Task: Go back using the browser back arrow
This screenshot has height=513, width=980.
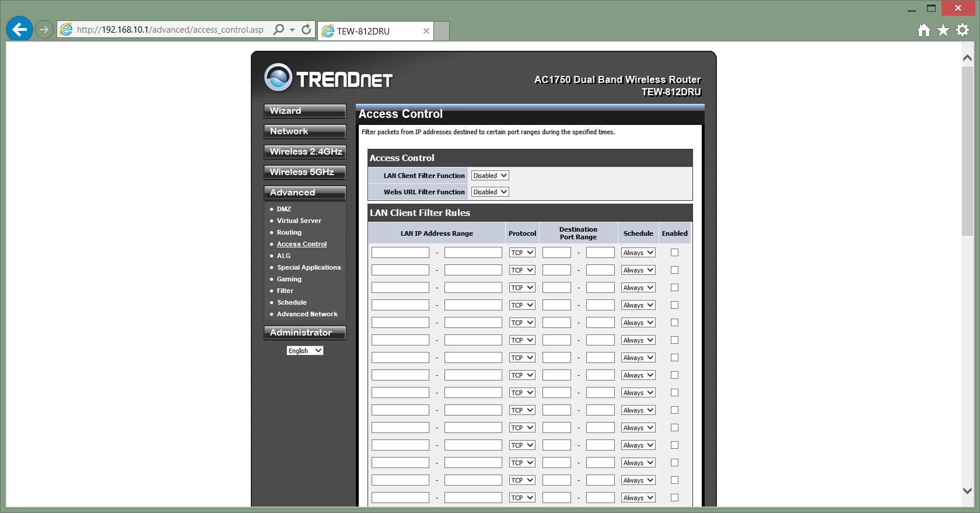Action: click(19, 29)
